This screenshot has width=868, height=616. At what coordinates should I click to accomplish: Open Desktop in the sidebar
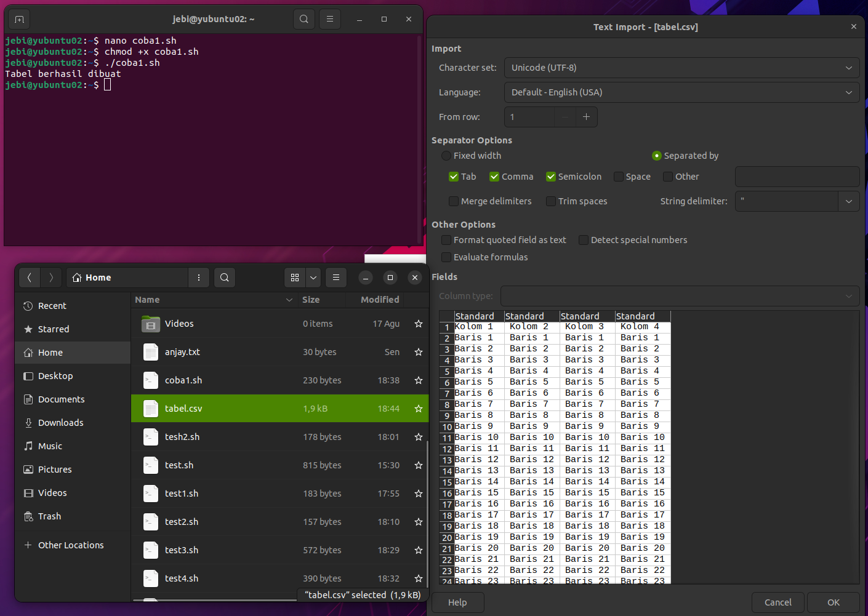[x=73, y=376]
